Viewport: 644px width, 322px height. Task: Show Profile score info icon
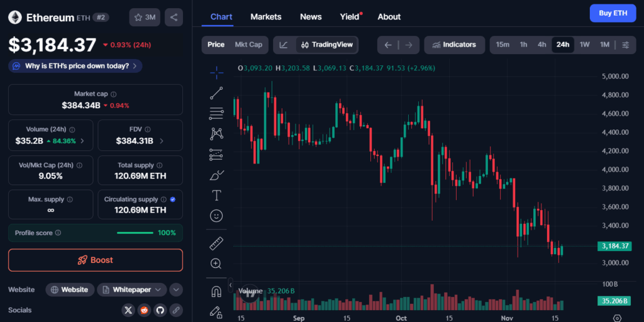coord(58,233)
